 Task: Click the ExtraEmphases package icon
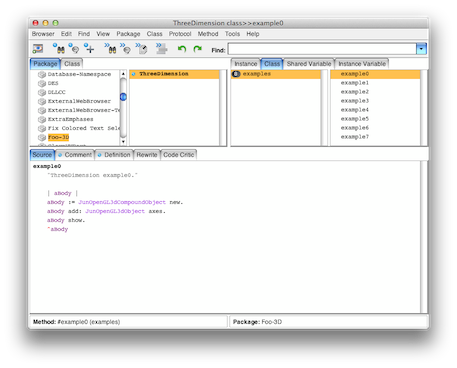[42, 119]
